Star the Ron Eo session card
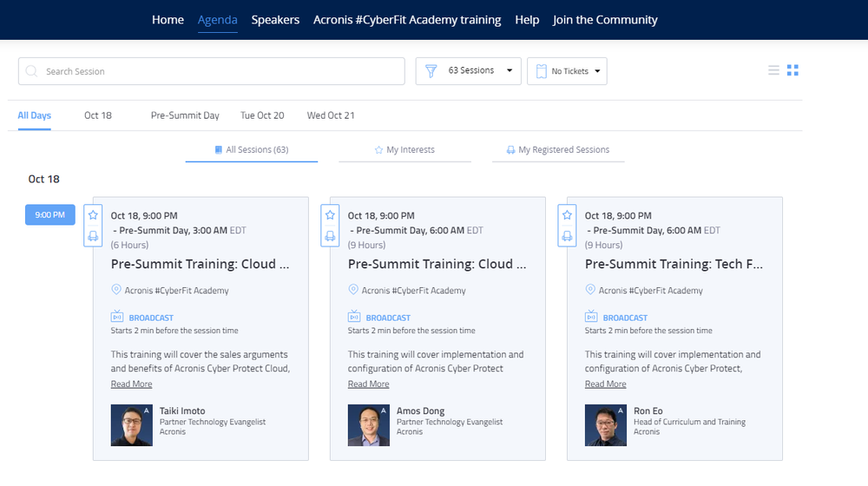Image resolution: width=868 pixels, height=486 pixels. [567, 214]
